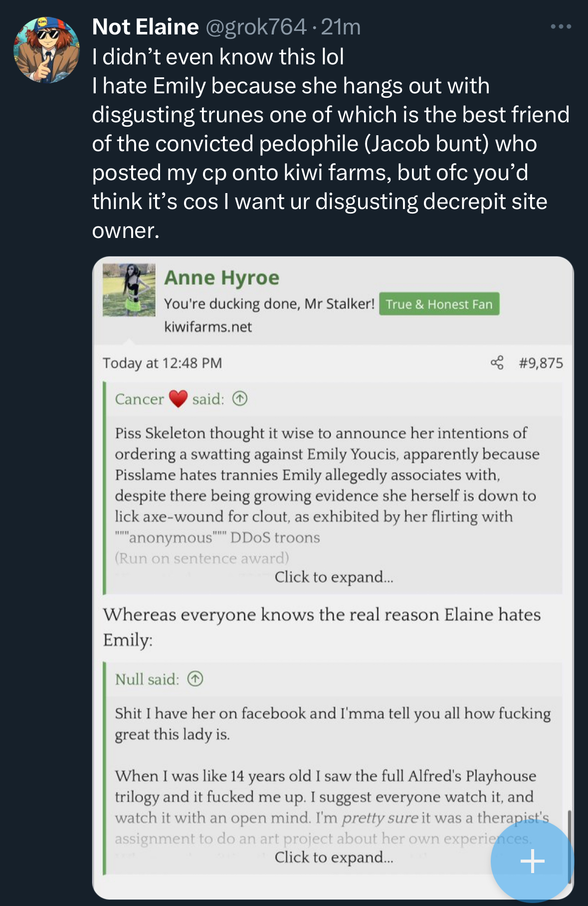Open the Anne Hyroe username link

click(222, 278)
